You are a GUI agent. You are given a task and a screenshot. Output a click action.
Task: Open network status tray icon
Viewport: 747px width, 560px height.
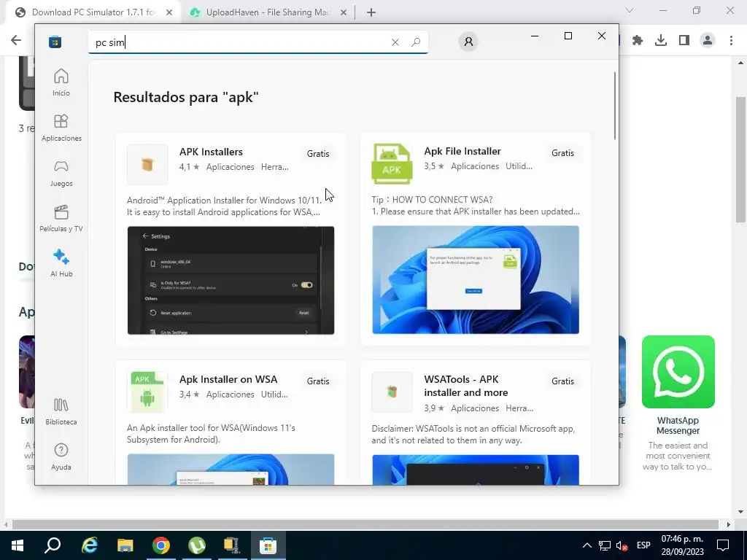[605, 545]
